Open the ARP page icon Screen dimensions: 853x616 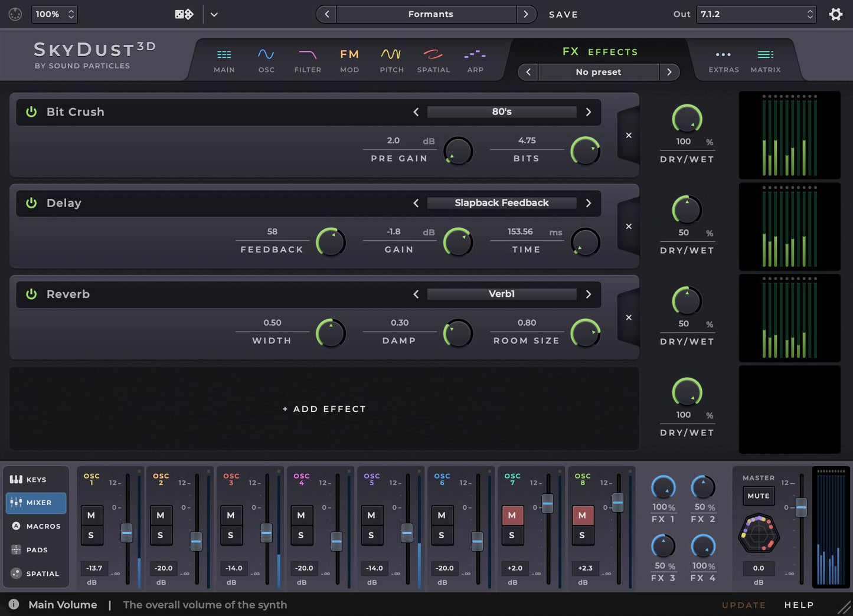[x=475, y=59]
